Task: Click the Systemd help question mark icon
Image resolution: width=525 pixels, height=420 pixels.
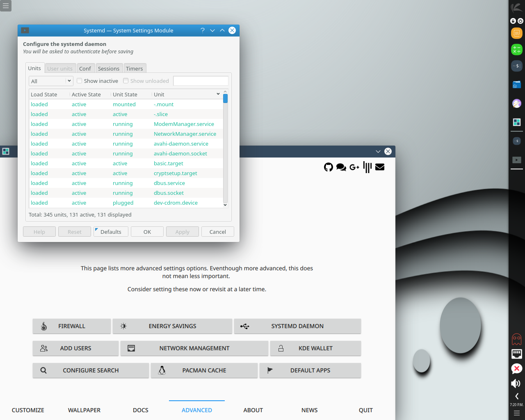Action: coord(203,30)
